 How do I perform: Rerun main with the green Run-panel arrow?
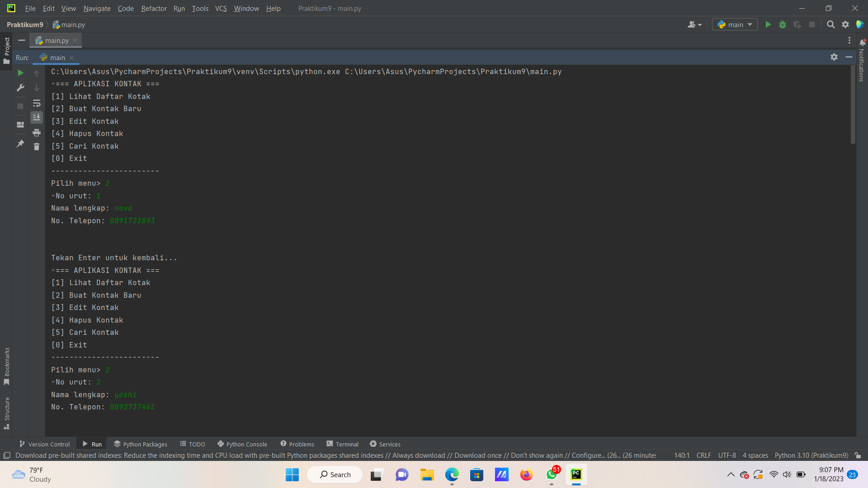pyautogui.click(x=20, y=73)
